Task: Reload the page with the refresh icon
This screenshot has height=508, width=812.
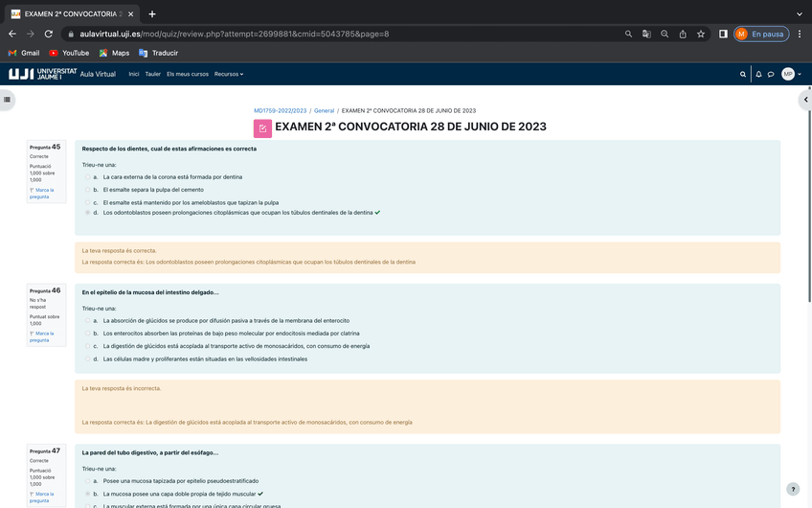Action: [49, 34]
